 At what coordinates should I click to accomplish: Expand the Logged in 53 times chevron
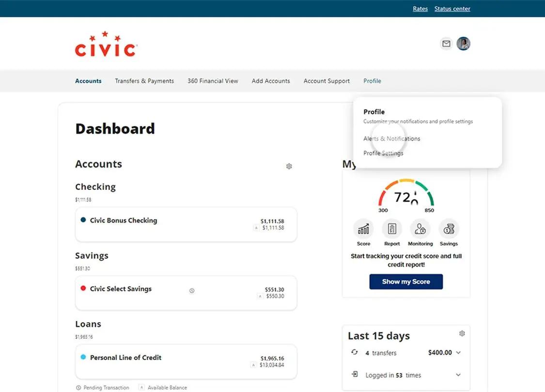[x=457, y=375]
